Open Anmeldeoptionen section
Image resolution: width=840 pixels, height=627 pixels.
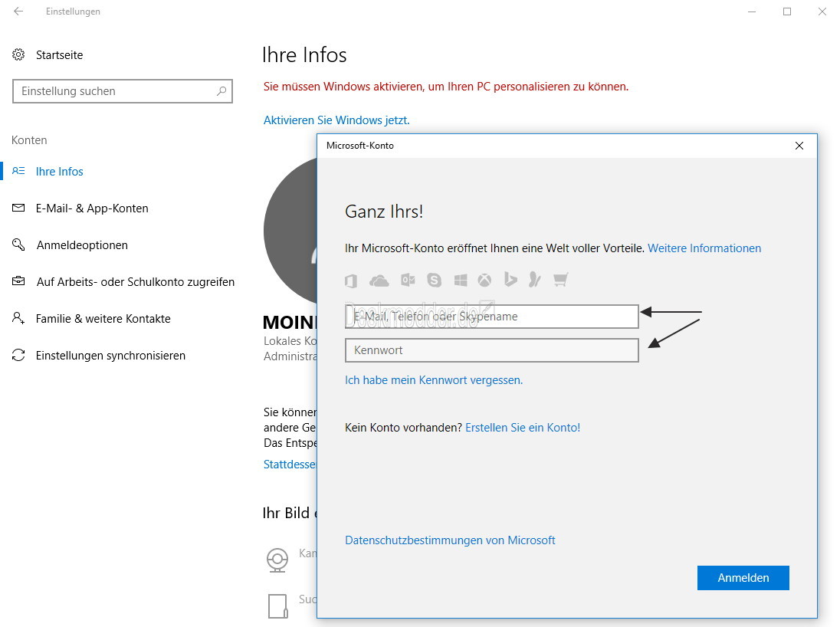click(x=82, y=245)
